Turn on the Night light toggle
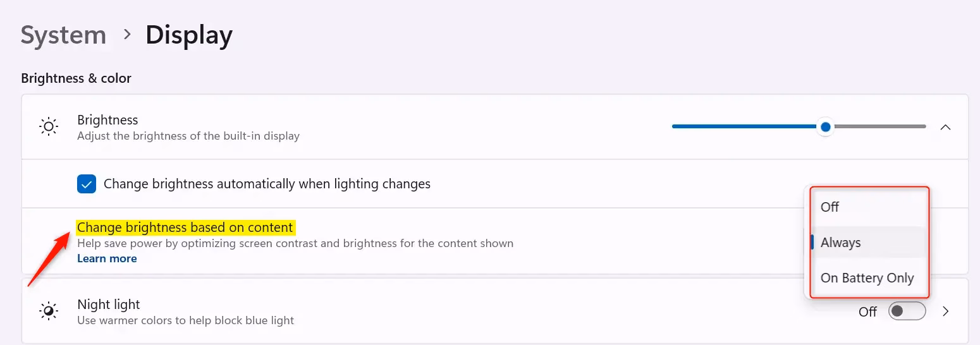 click(x=907, y=312)
